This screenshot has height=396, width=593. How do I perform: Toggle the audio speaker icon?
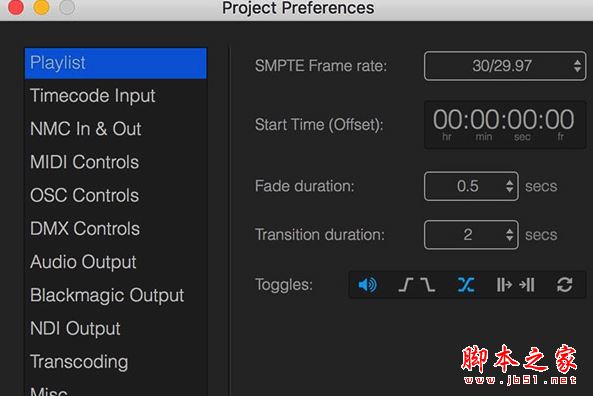pos(367,285)
